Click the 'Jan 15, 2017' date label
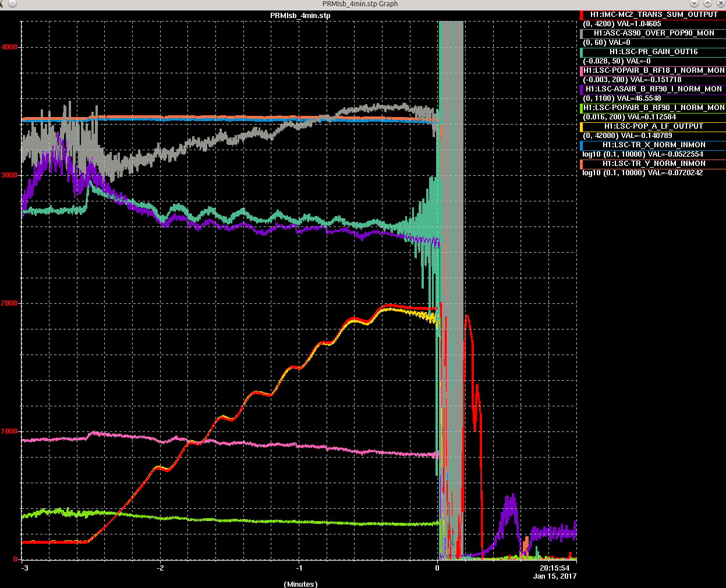This screenshot has width=726, height=588. pyautogui.click(x=555, y=576)
